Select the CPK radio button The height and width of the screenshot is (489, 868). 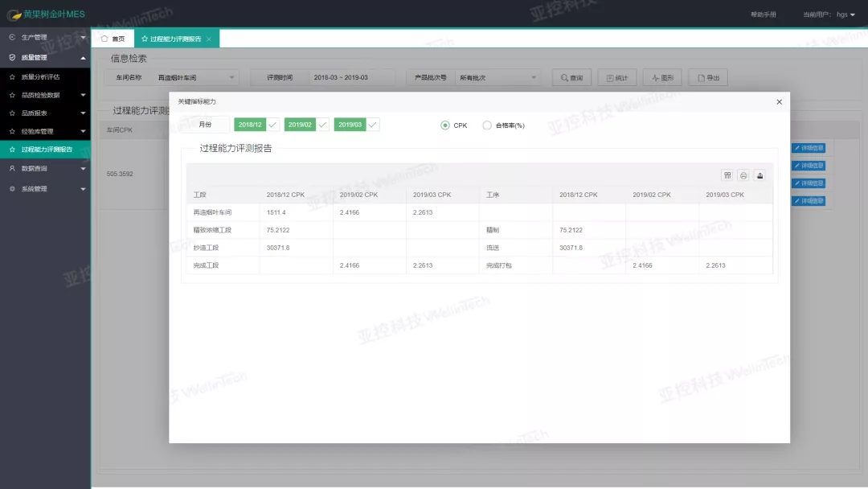pyautogui.click(x=445, y=125)
